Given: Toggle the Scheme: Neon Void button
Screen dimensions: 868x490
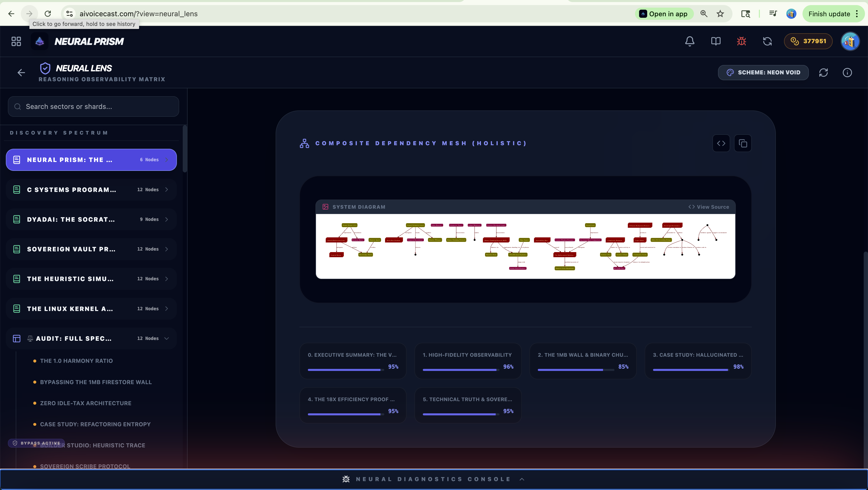Looking at the screenshot, I should [x=763, y=72].
